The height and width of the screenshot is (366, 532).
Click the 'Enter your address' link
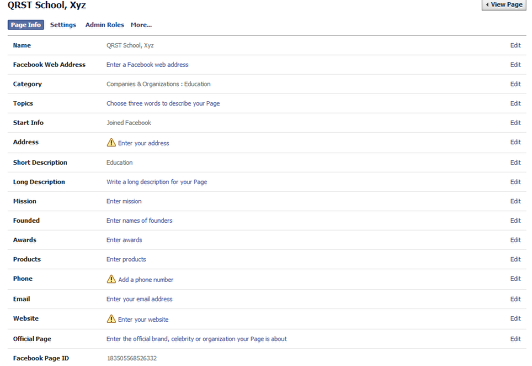144,143
